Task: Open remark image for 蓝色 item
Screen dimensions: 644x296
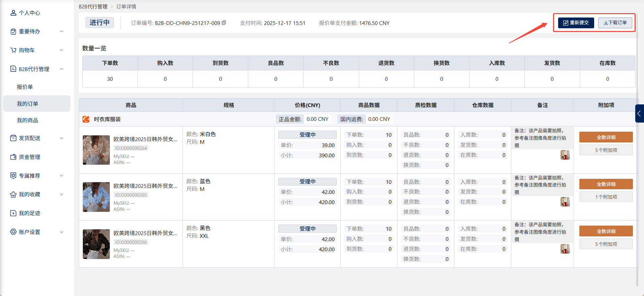Action: (565, 202)
